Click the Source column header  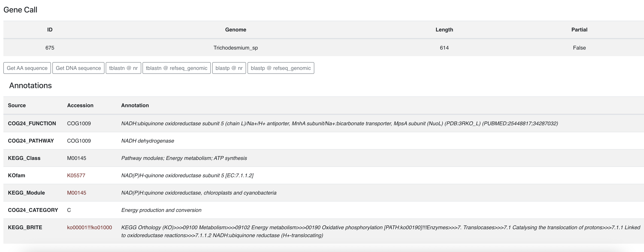17,105
